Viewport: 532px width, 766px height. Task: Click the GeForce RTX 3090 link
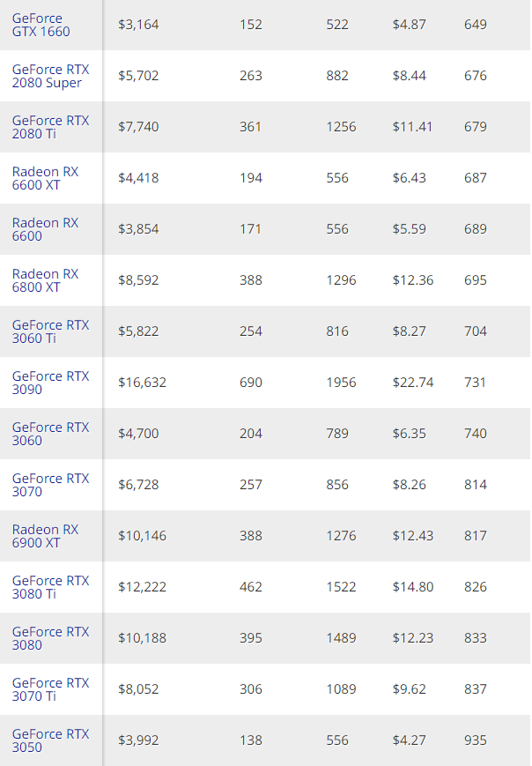point(50,383)
